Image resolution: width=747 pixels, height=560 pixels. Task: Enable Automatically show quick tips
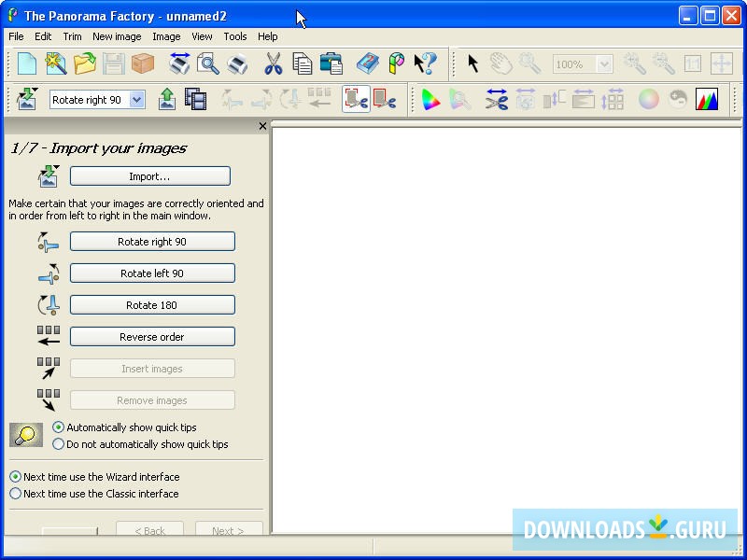pyautogui.click(x=59, y=427)
